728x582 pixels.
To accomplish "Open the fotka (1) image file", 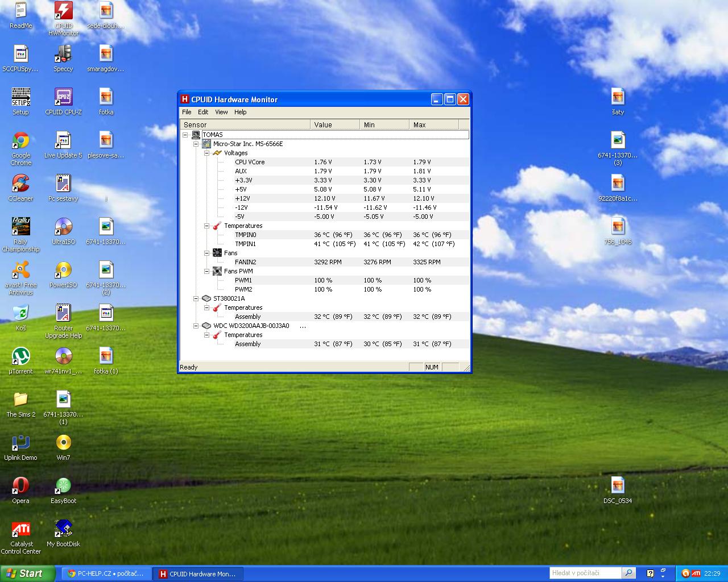I will point(106,361).
